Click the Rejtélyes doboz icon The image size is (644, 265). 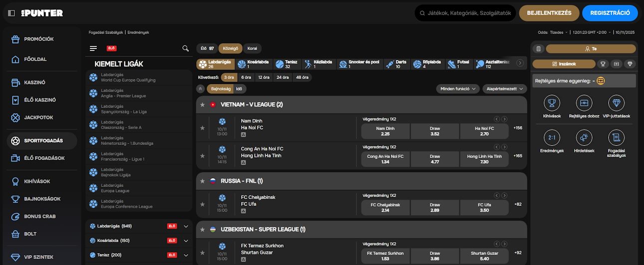click(584, 103)
